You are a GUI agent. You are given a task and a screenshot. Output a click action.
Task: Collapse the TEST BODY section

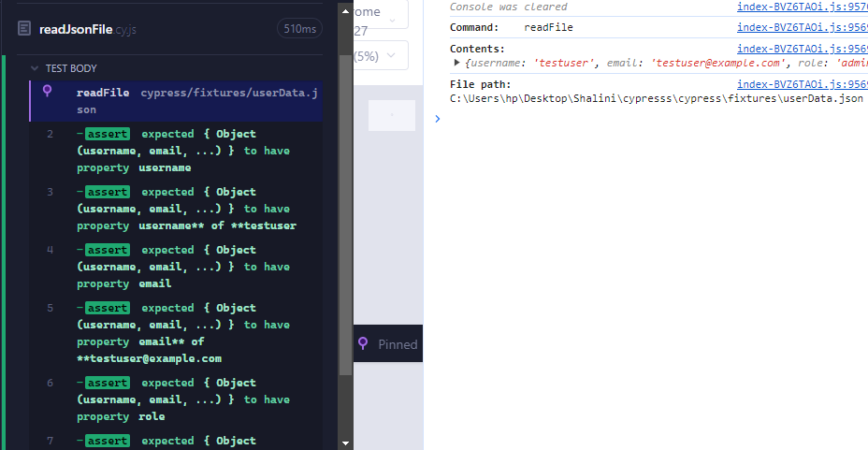click(x=35, y=68)
